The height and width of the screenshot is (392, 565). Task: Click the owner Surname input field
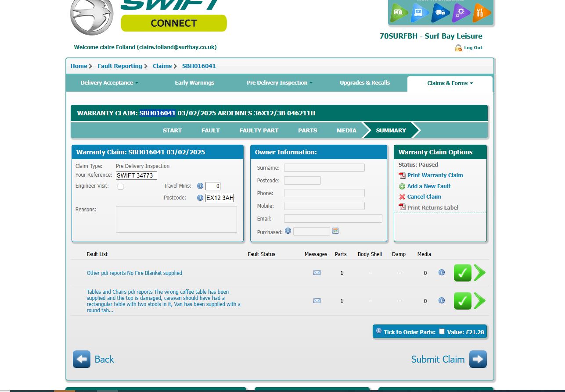point(324,168)
